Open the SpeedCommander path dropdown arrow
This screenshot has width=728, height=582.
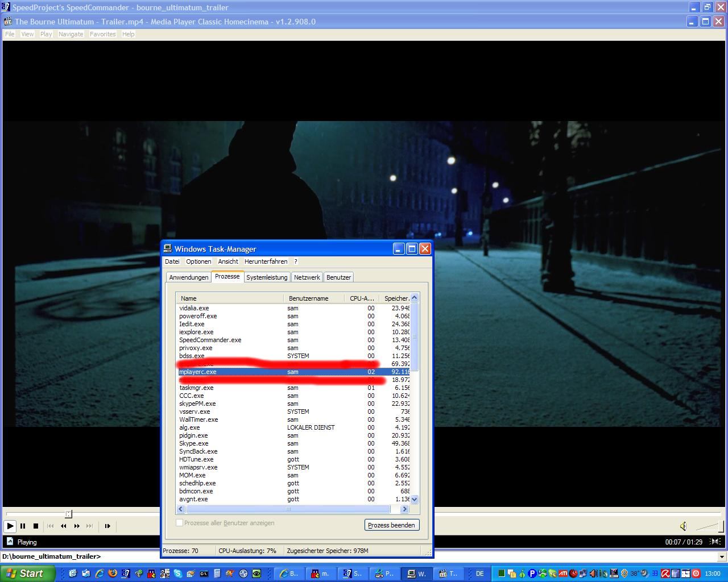(x=722, y=557)
